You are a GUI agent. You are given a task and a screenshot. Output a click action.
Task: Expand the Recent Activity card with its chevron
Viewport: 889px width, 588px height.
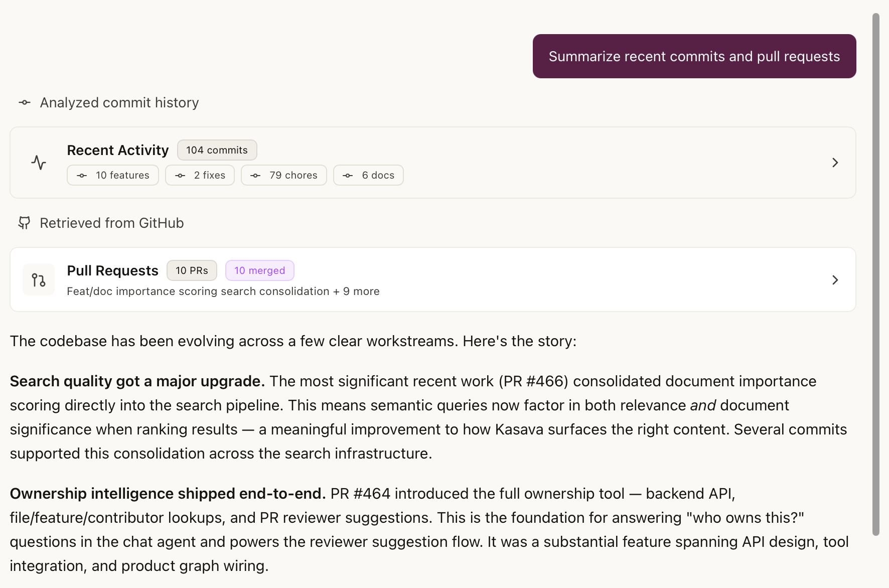[835, 163]
